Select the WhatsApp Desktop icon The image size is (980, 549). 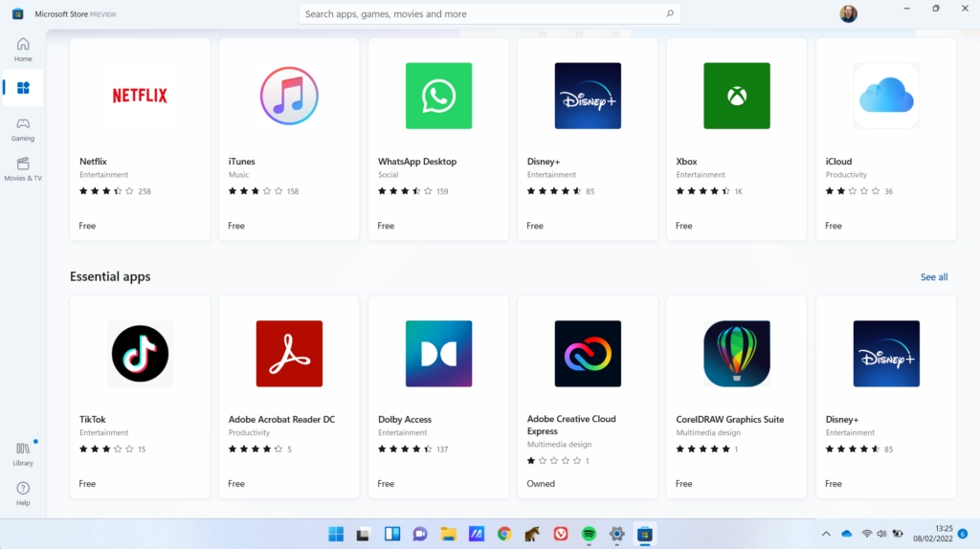[438, 96]
